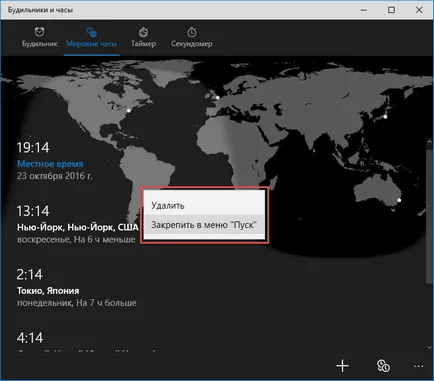Click the 2:14 Tokyo time
Screen dimensions: 434x381
pyautogui.click(x=30, y=274)
